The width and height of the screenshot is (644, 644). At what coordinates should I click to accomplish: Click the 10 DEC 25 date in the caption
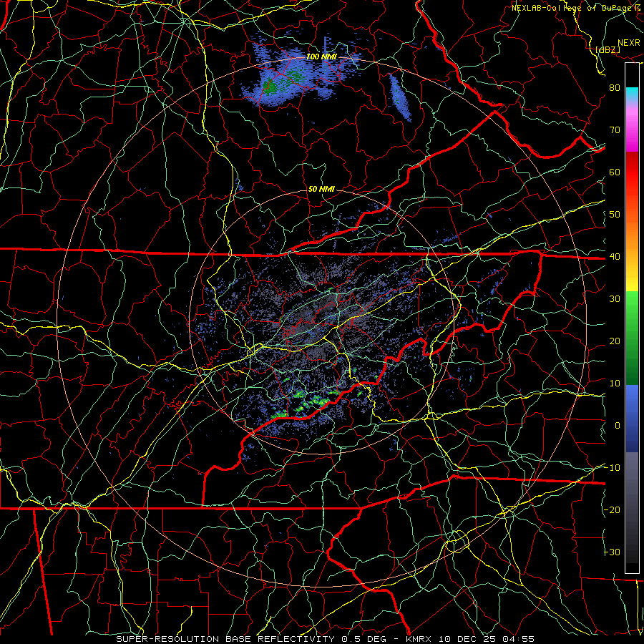[x=469, y=639]
